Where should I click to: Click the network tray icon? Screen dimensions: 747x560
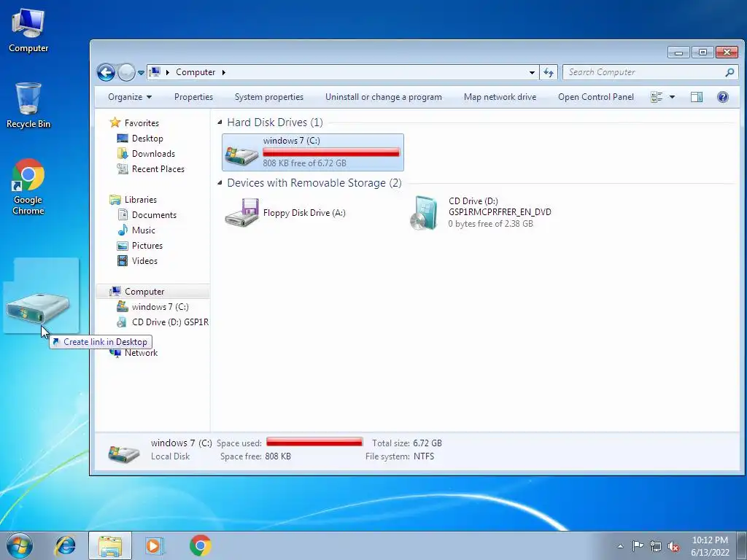click(656, 546)
